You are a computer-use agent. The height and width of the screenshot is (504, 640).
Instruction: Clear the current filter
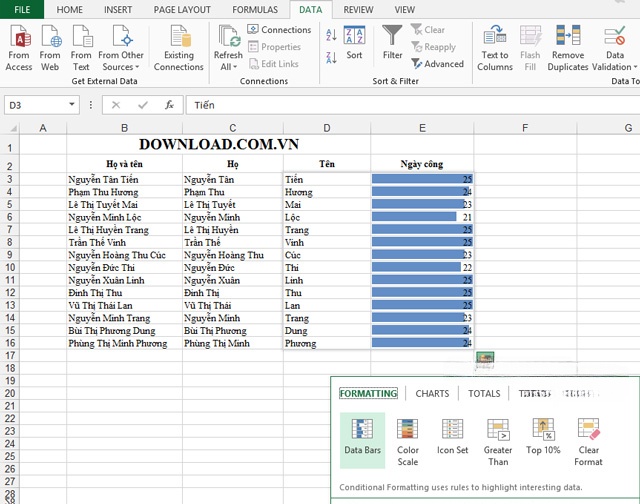428,30
